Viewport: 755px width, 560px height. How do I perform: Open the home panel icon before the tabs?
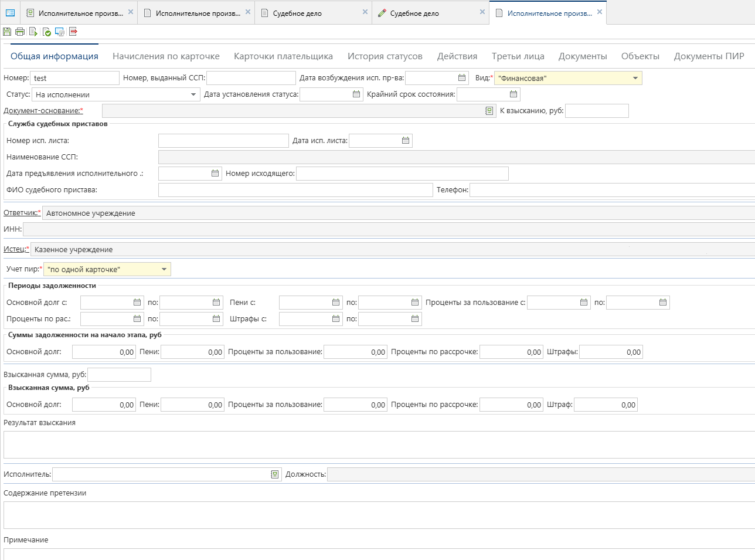click(10, 13)
